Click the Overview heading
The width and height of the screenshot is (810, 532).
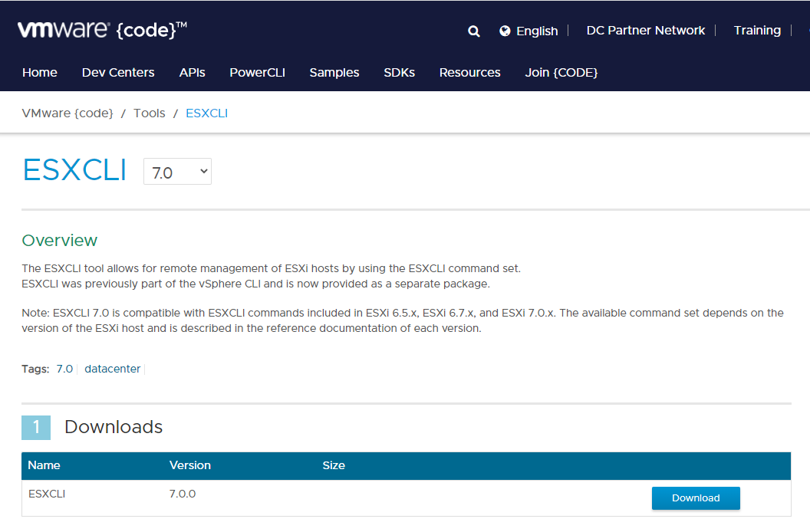[x=59, y=240]
